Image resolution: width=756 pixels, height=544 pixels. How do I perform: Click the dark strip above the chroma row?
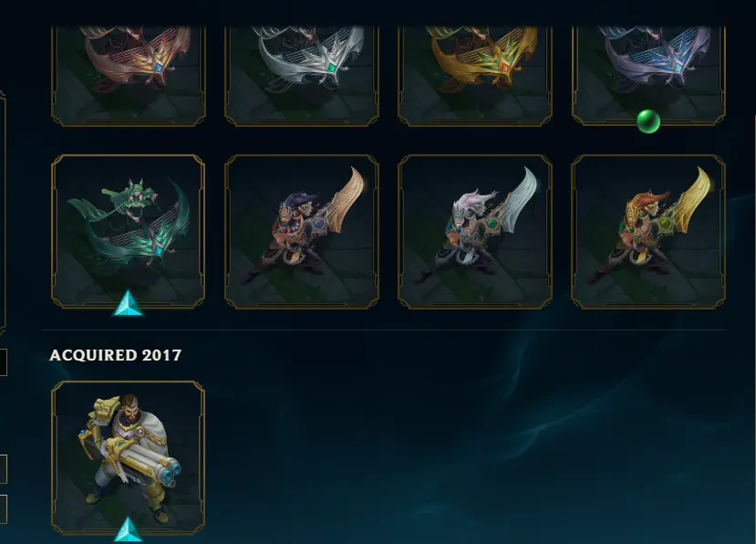click(378, 13)
